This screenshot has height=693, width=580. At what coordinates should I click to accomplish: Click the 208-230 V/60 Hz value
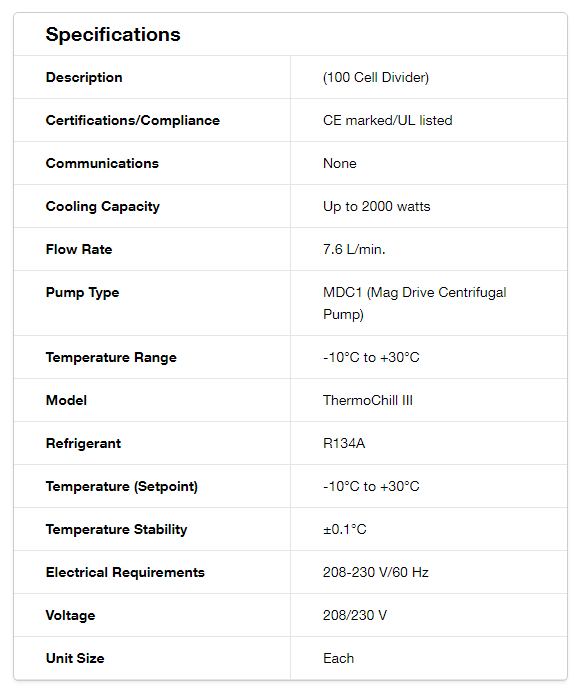[376, 572]
